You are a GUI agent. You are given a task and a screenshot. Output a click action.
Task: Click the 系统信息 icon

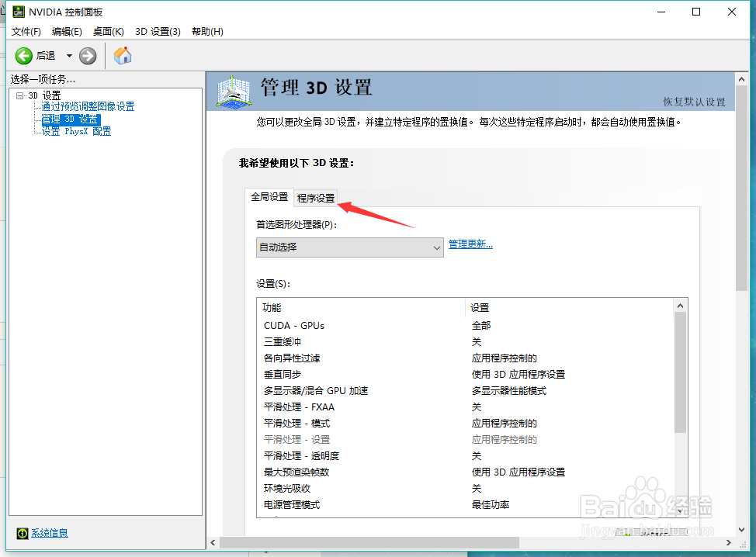point(23,533)
